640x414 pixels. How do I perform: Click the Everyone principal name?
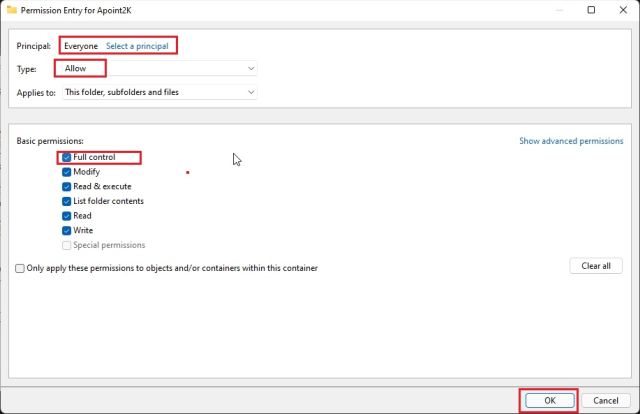pyautogui.click(x=81, y=46)
